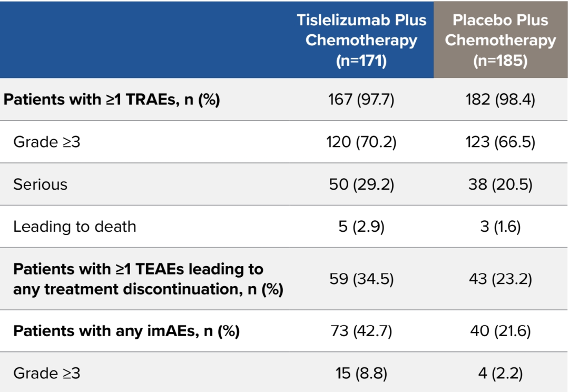Select the 38 (20.5) cell
The height and width of the screenshot is (392, 569).
click(501, 184)
